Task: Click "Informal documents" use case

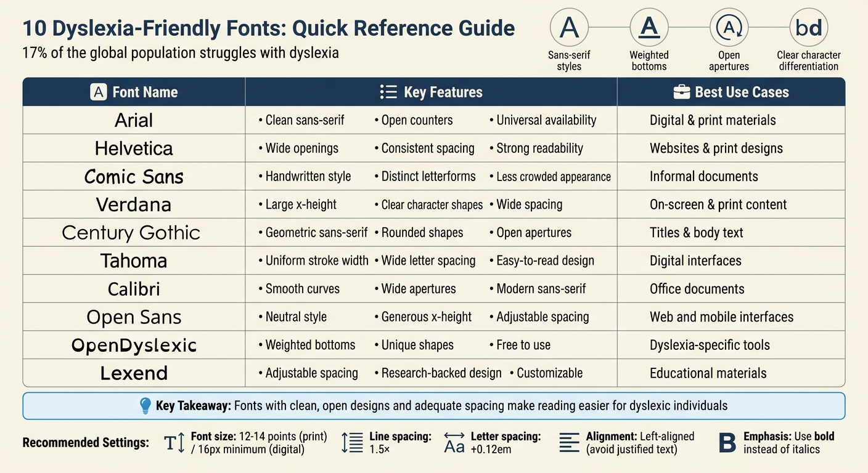Action: (704, 176)
